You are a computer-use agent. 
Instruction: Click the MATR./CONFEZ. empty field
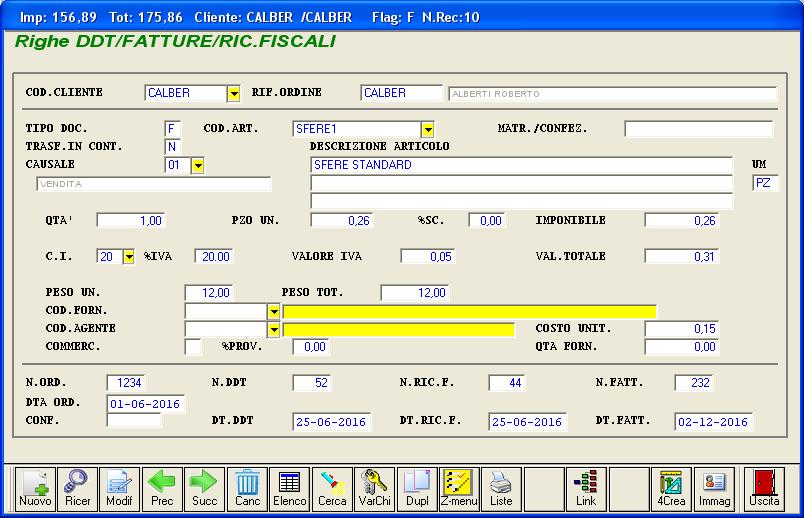[x=698, y=129]
